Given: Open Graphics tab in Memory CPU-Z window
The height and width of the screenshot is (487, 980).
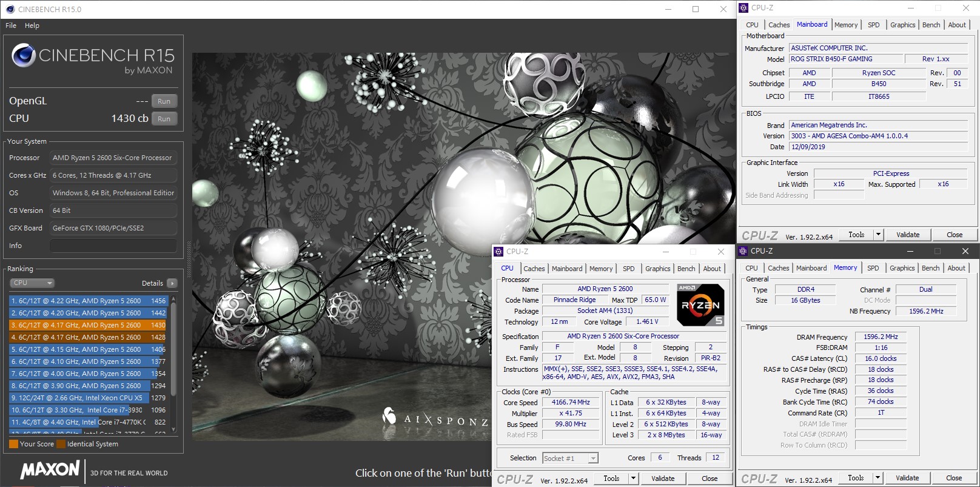Looking at the screenshot, I should coord(902,268).
